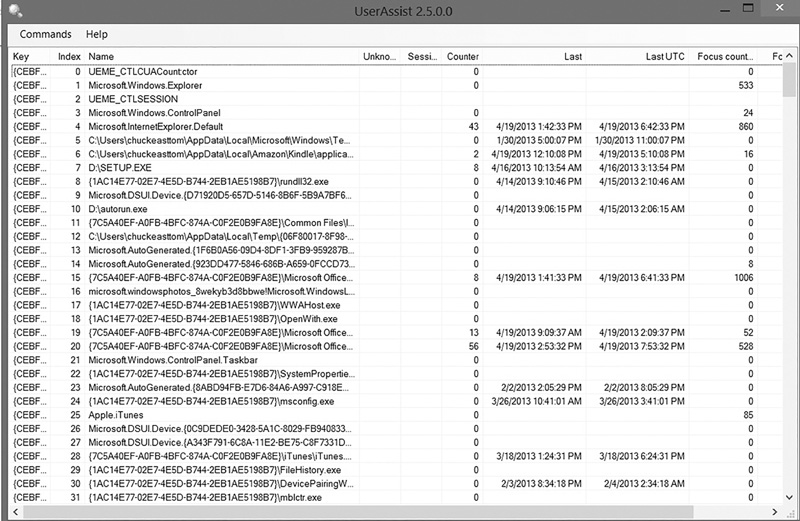800x521 pixels.
Task: Select the Microsoft.Windows.Explorer row
Action: [396, 85]
